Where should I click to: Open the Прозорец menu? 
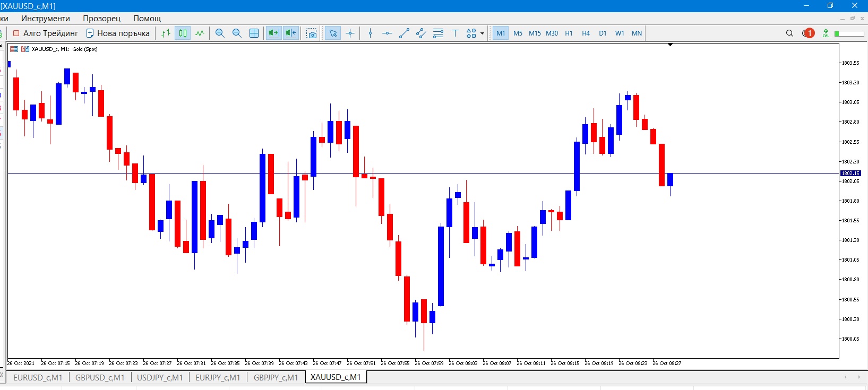click(101, 18)
